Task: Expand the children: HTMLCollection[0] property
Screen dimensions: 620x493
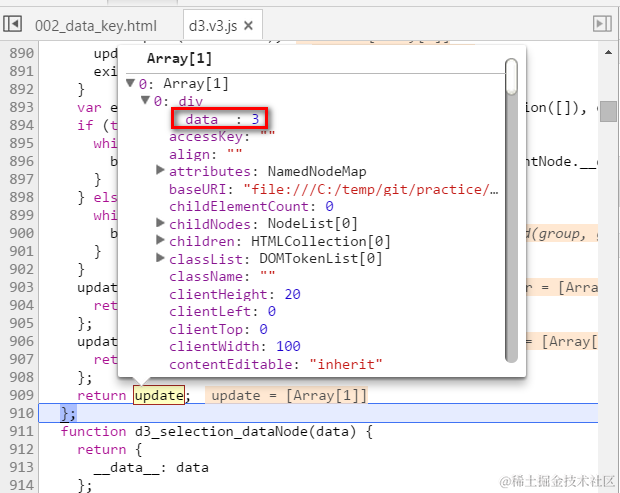Action: point(160,240)
